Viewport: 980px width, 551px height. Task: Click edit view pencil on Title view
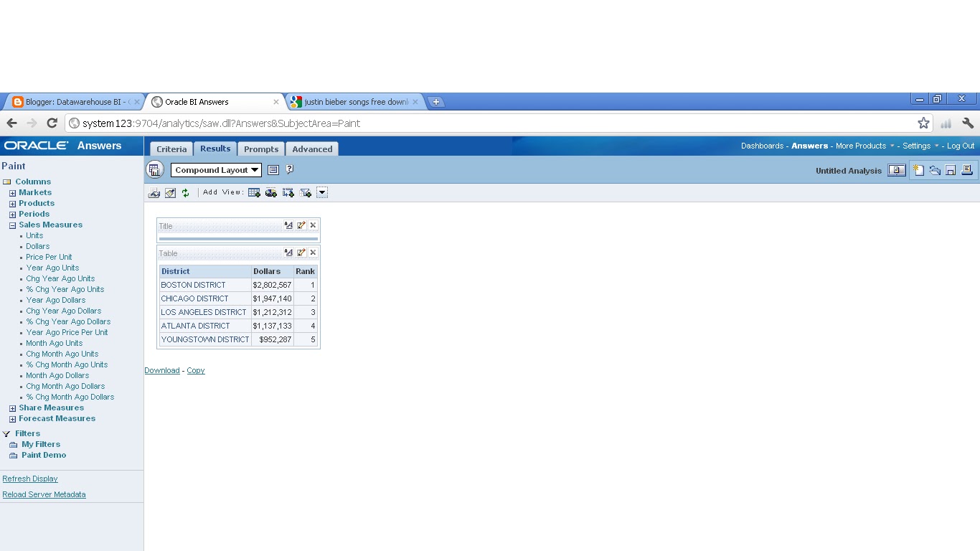click(x=301, y=225)
